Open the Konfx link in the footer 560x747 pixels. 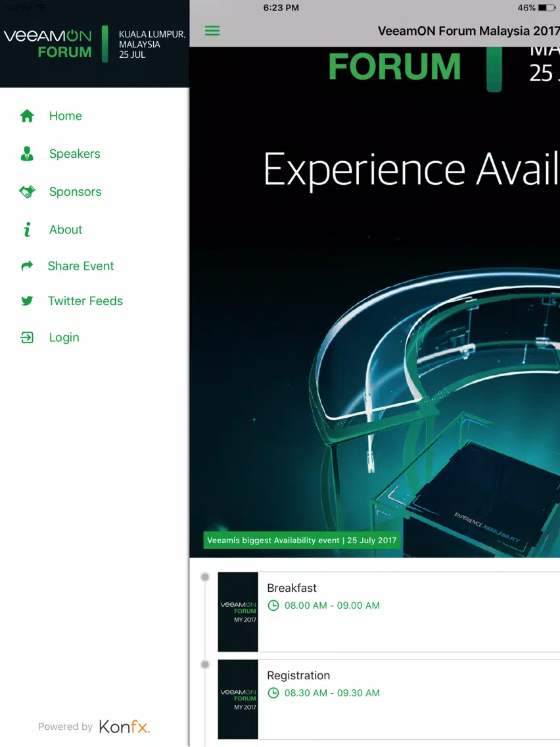(124, 727)
